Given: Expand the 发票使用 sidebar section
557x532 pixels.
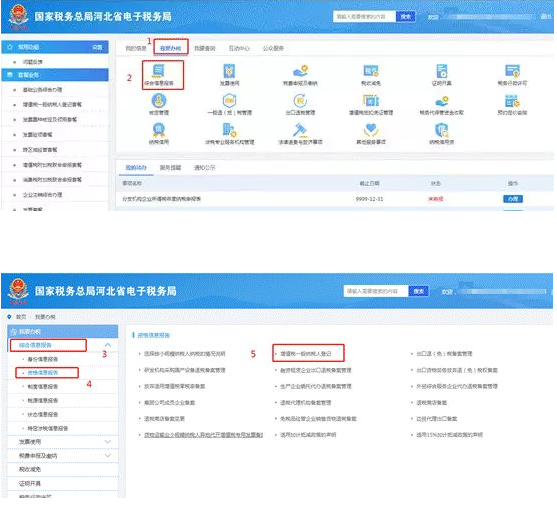Looking at the screenshot, I should [108, 441].
